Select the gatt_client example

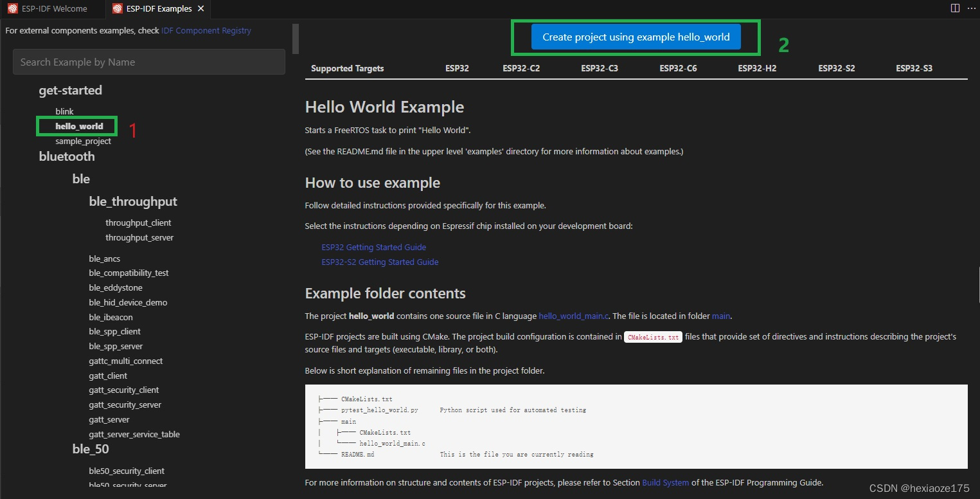(108, 376)
